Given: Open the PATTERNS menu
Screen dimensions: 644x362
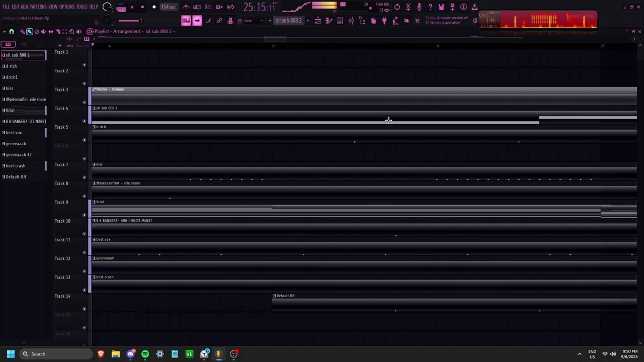Looking at the screenshot, I should 38,7.
